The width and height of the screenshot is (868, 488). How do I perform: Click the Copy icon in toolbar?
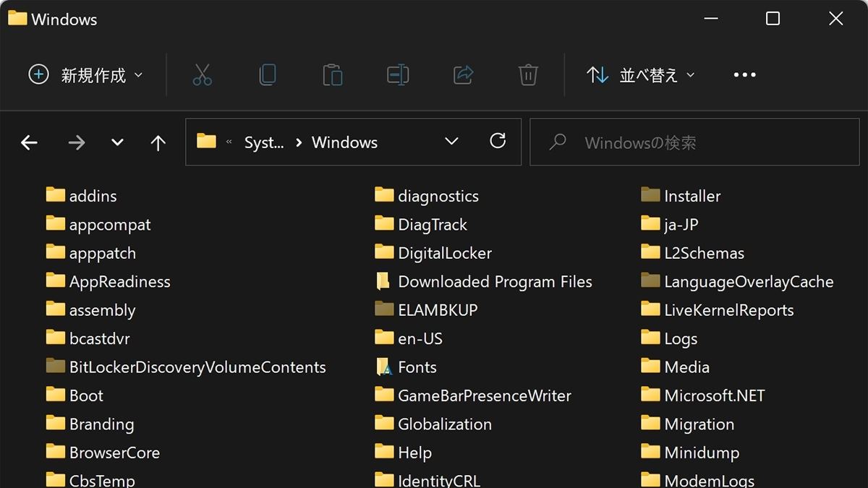(x=268, y=74)
